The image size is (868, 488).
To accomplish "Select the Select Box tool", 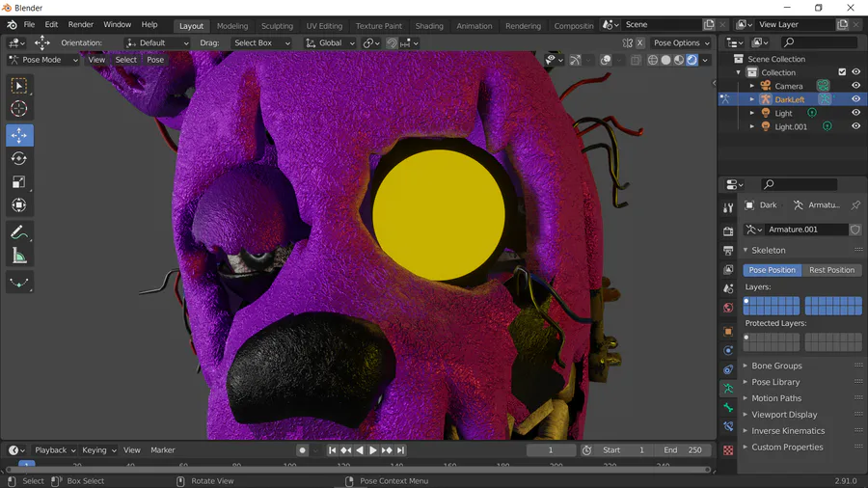I will 19,86.
